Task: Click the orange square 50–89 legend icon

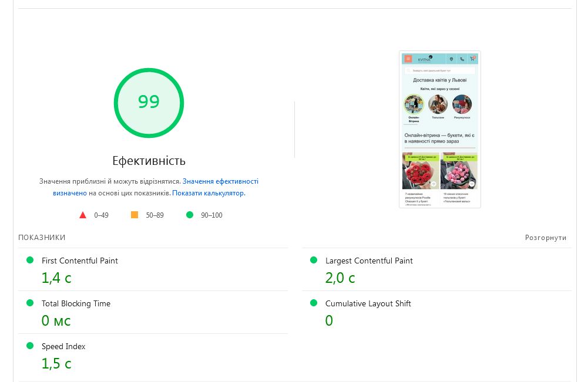Action: pyautogui.click(x=135, y=215)
